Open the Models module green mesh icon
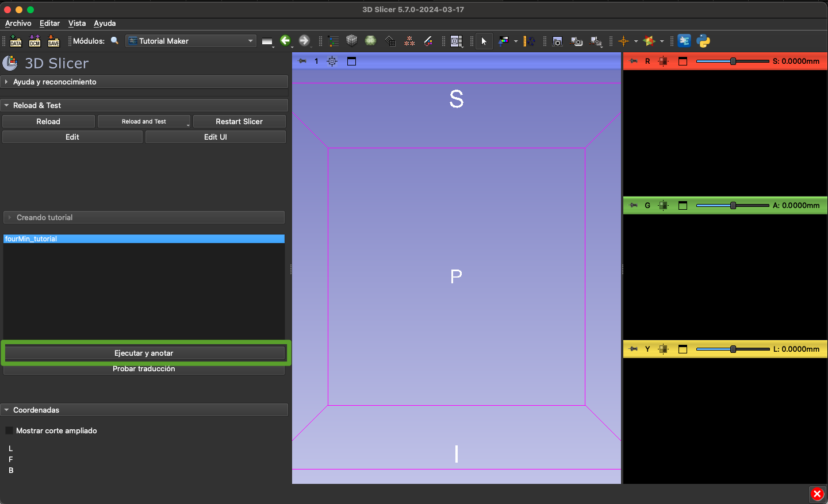The image size is (828, 504). (x=371, y=41)
